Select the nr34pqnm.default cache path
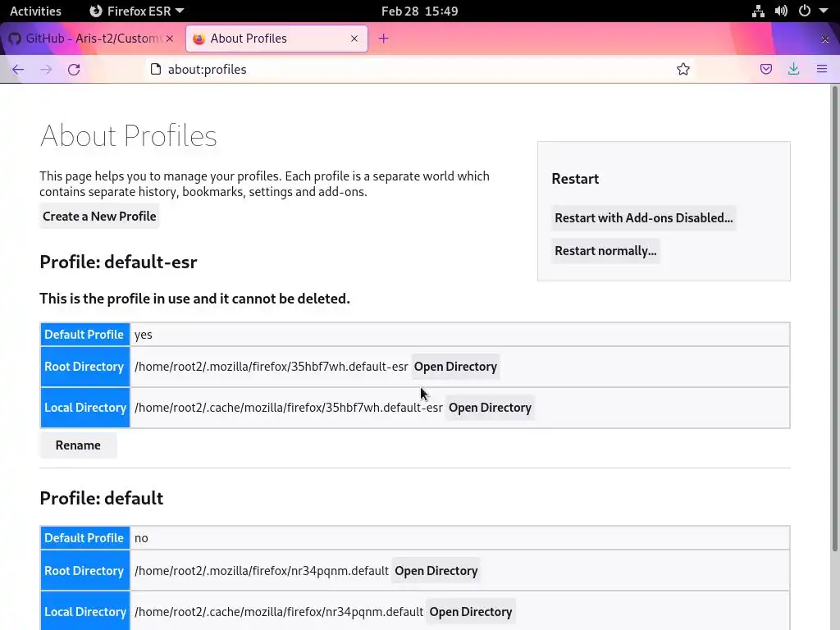This screenshot has width=840, height=630. coord(279,612)
